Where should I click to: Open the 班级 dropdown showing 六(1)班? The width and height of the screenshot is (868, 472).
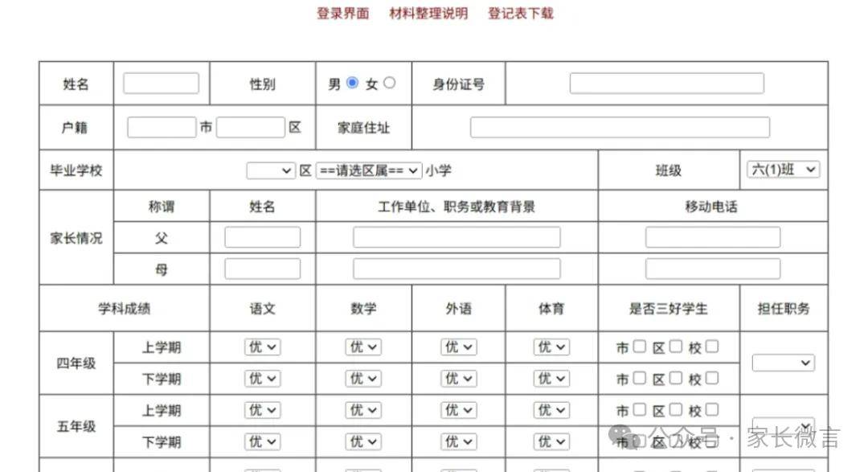[x=784, y=170]
